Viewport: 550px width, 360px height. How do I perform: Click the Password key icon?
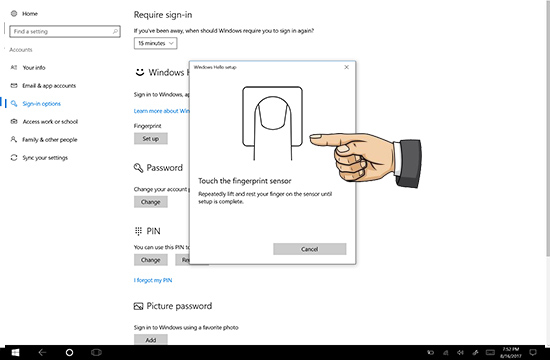[x=139, y=168]
